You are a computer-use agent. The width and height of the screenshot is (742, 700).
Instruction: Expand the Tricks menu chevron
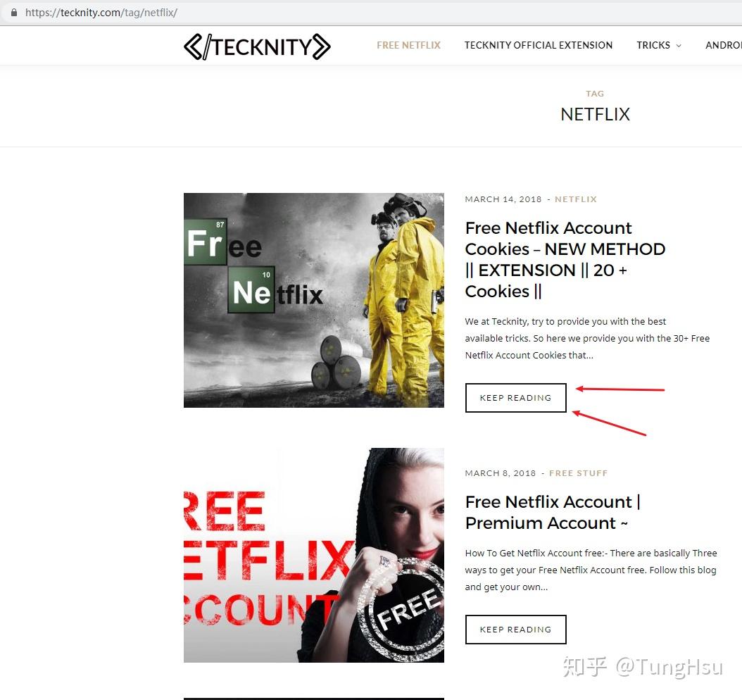[x=679, y=46]
